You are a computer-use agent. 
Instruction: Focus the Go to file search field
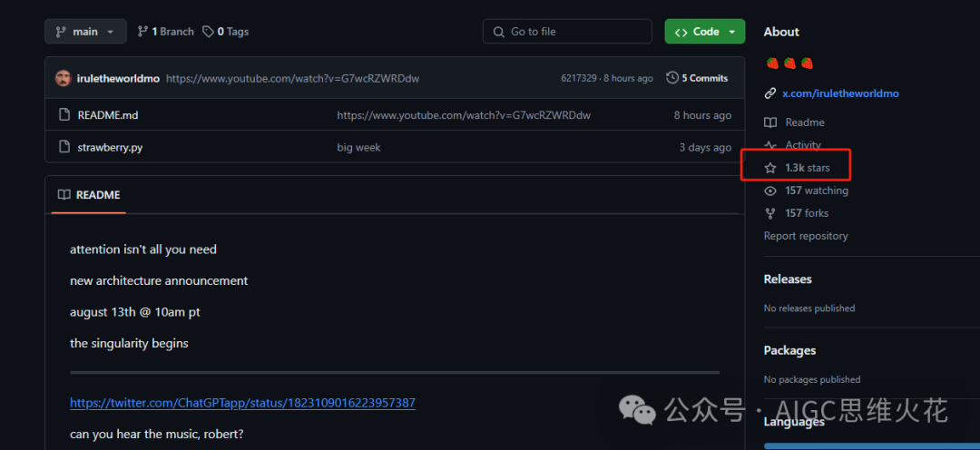click(x=567, y=31)
